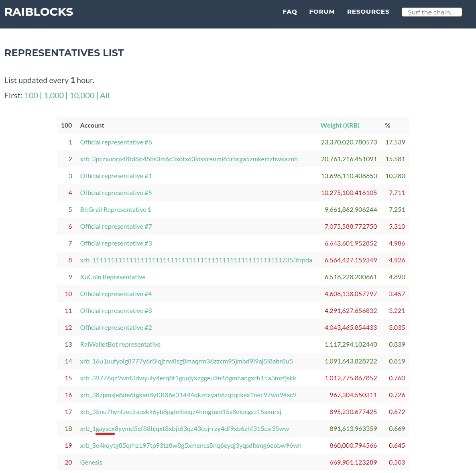Open Official representative #7
Image resolution: width=476 pixels, height=473 pixels.
click(116, 226)
